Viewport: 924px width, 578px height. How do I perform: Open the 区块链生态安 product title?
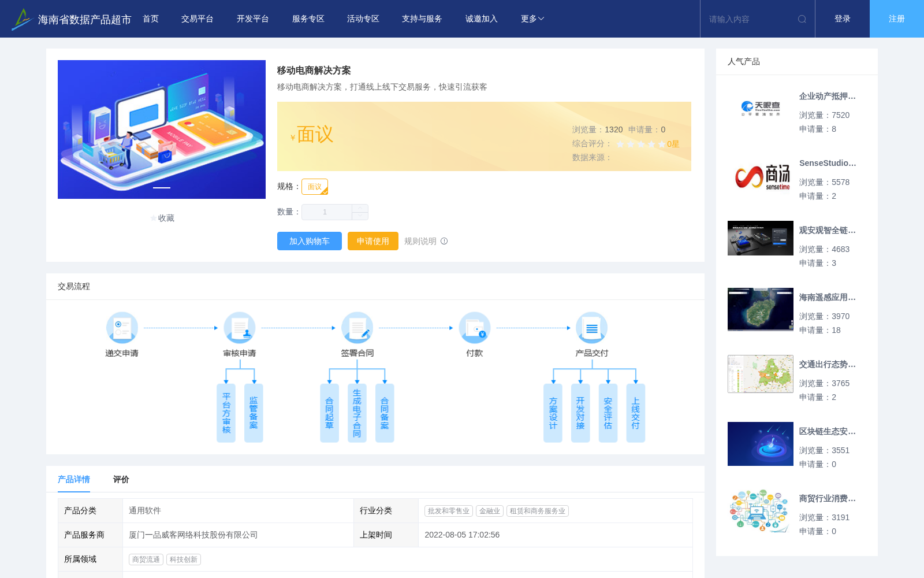click(x=828, y=431)
